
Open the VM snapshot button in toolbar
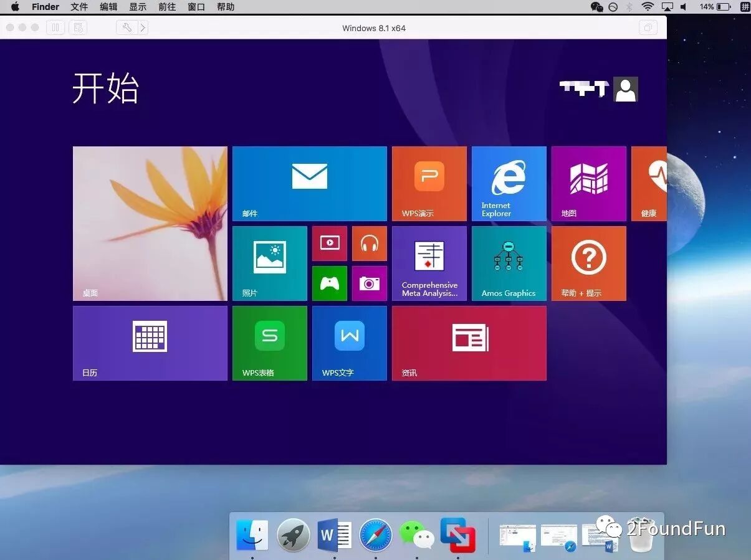[78, 27]
